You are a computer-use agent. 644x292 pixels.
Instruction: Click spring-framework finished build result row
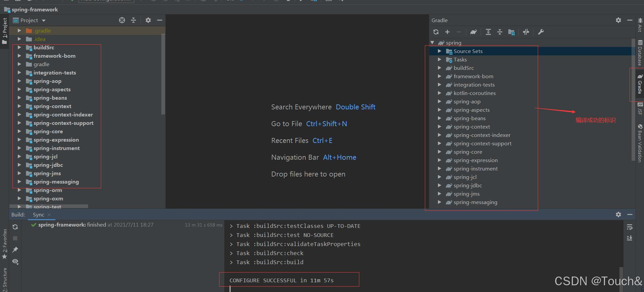point(126,225)
